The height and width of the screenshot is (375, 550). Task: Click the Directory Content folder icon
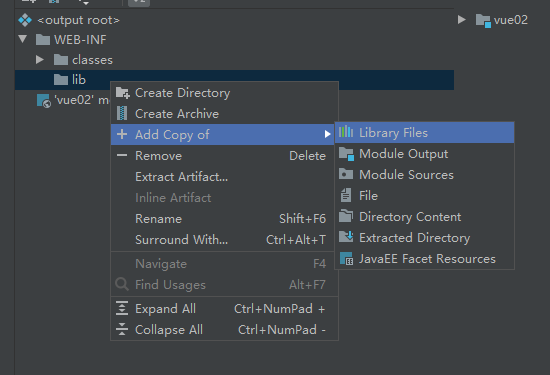(x=346, y=216)
